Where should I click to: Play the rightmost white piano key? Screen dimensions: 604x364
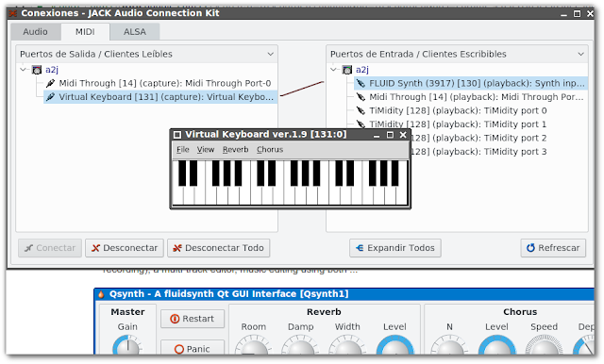(402, 195)
